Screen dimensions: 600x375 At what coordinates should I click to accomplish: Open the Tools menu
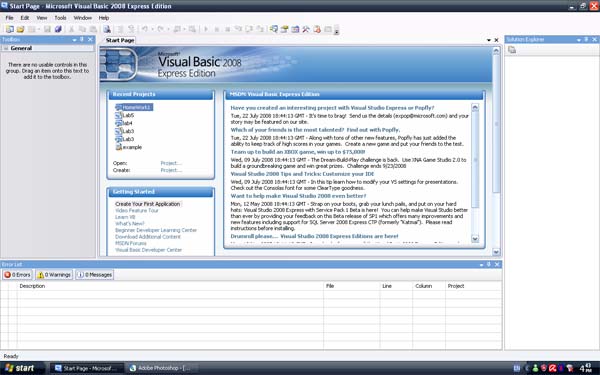click(60, 18)
